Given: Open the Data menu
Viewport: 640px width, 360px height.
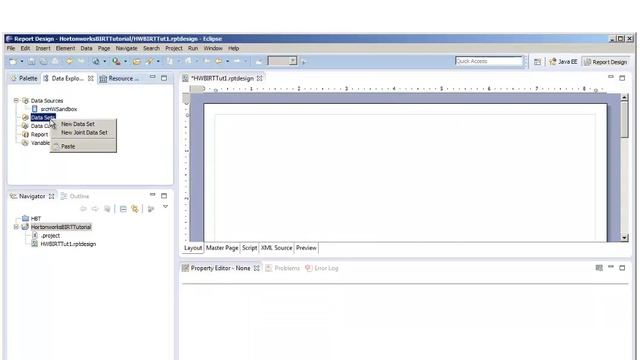Looking at the screenshot, I should coord(86,48).
